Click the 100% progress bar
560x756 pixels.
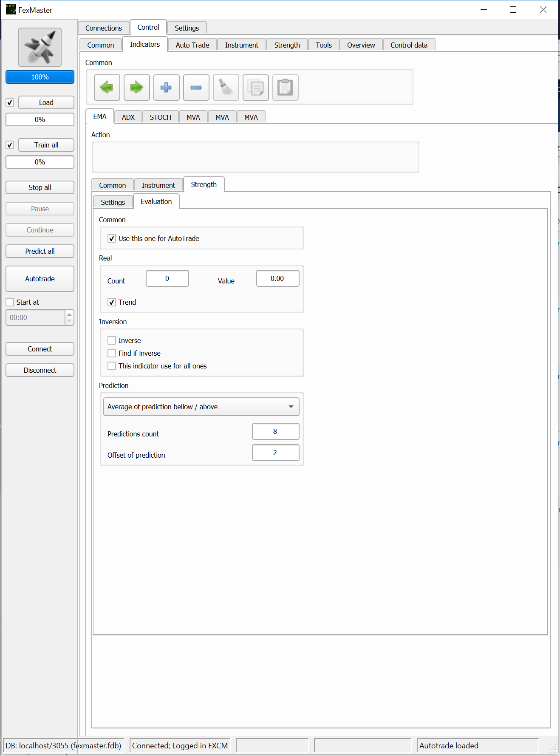click(40, 77)
